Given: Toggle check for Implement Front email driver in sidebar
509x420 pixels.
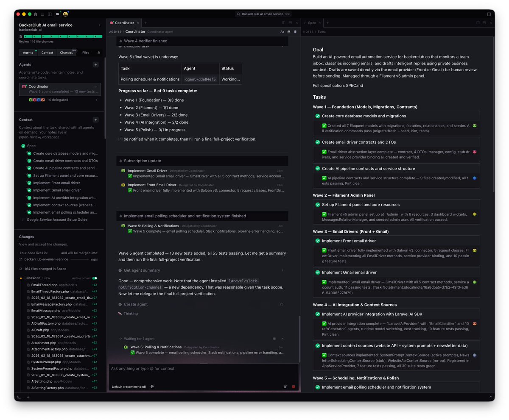Looking at the screenshot, I should 29,183.
